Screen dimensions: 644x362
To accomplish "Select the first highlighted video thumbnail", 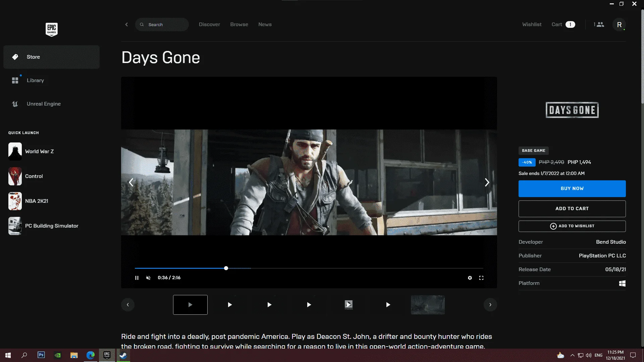I will (190, 305).
